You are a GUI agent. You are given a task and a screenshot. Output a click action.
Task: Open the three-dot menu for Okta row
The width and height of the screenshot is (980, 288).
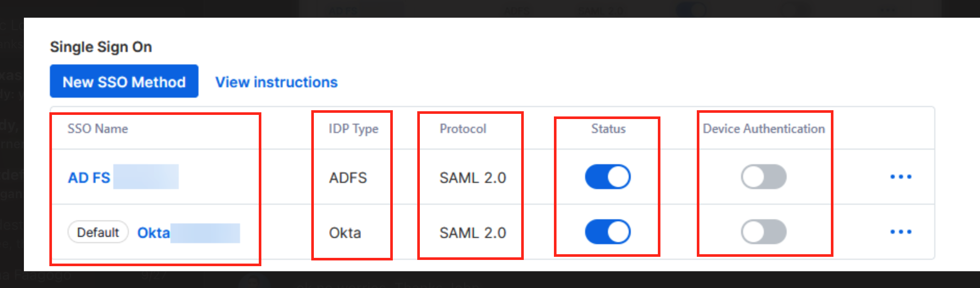tap(900, 232)
